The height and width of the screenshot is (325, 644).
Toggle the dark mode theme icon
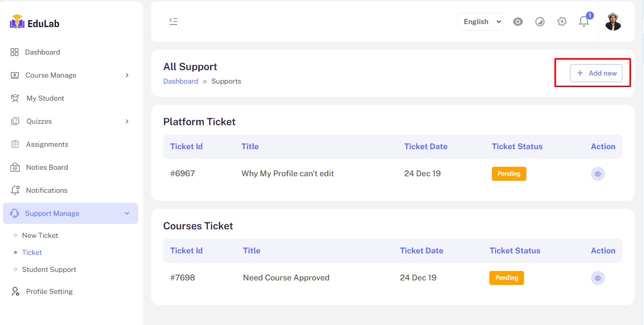pyautogui.click(x=540, y=22)
